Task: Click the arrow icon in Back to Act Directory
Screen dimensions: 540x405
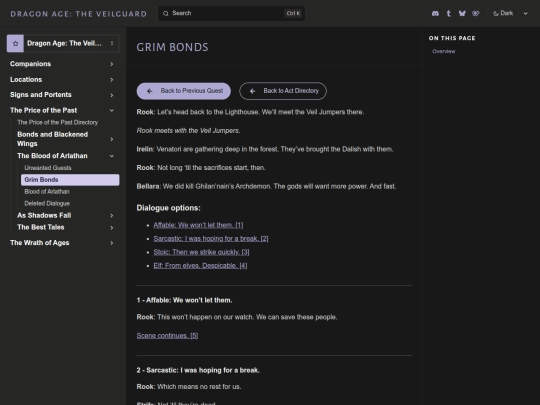Action: [x=252, y=91]
